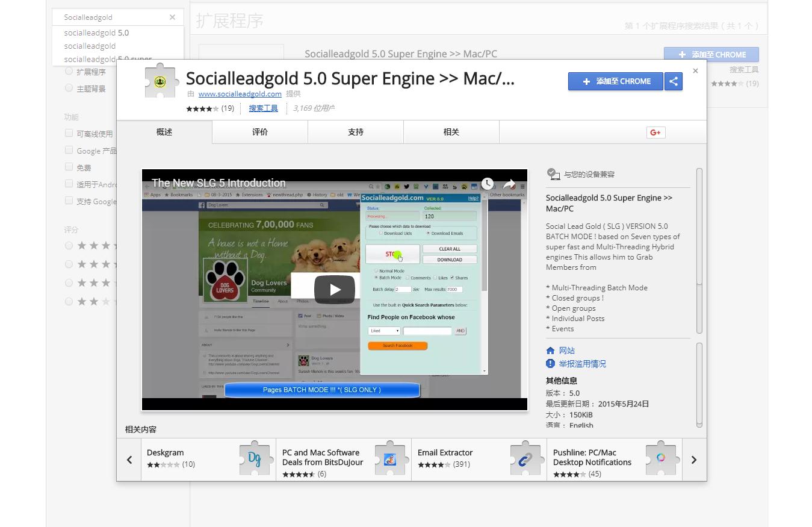Show next related extensions with right arrow
Image resolution: width=812 pixels, height=527 pixels.
pos(693,460)
